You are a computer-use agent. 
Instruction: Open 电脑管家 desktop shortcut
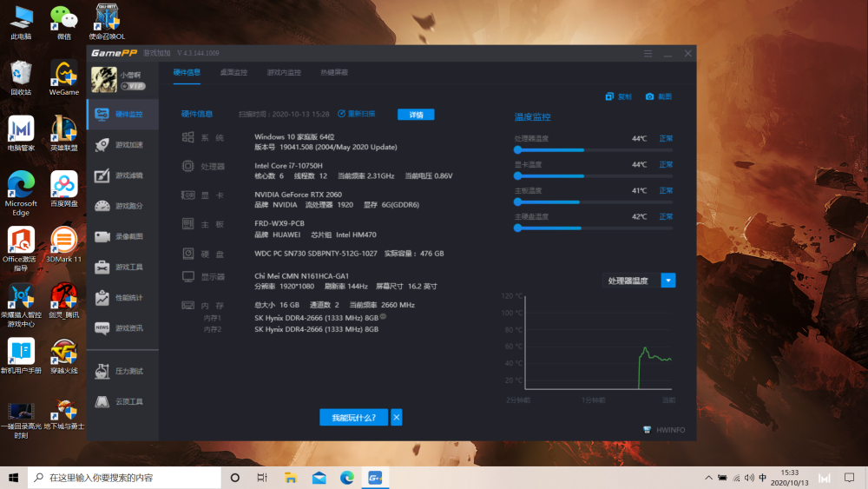(x=21, y=134)
